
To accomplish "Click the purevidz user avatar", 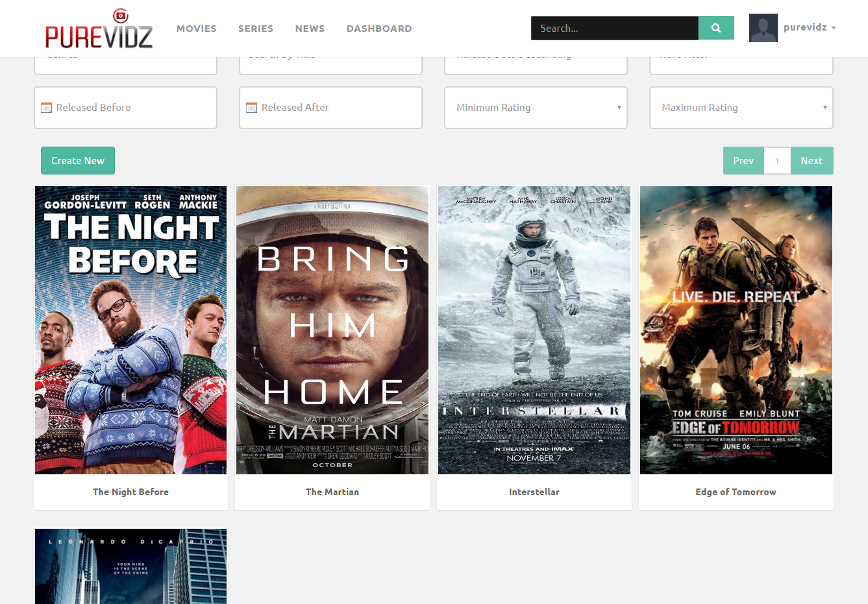I will point(763,28).
